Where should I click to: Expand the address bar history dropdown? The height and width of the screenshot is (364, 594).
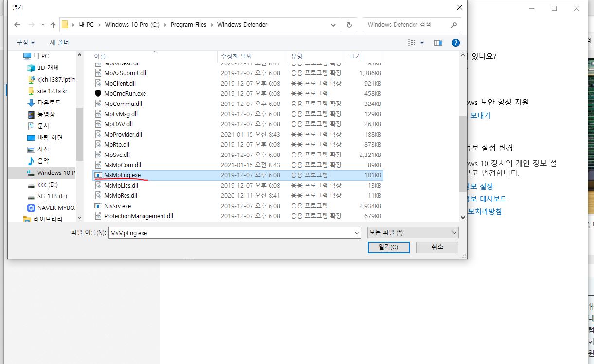pyautogui.click(x=333, y=25)
